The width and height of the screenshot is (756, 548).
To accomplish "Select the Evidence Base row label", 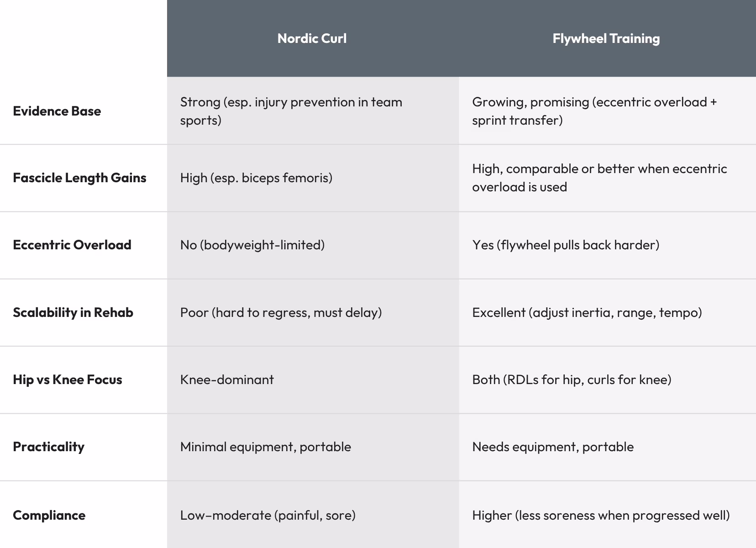I will click(57, 111).
